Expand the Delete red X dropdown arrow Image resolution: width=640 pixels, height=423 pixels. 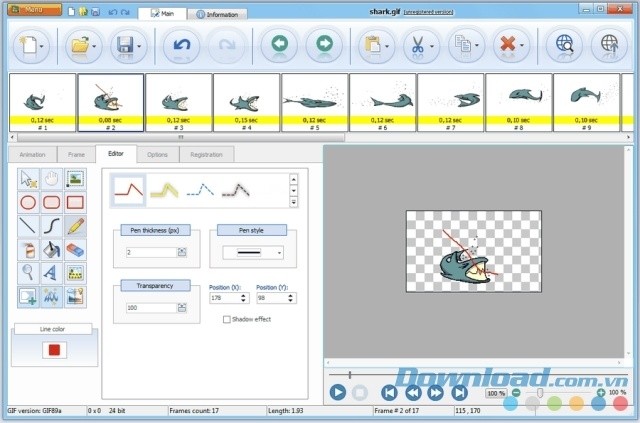(x=522, y=47)
